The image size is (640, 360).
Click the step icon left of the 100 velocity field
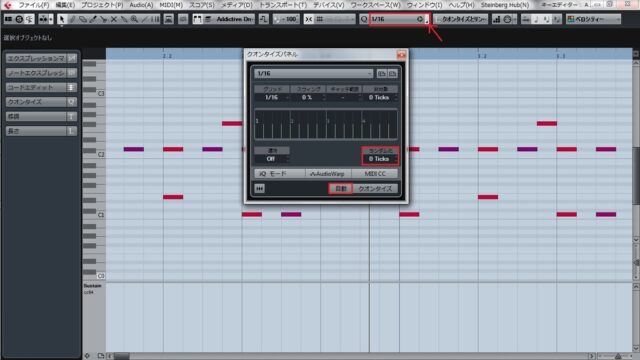(x=264, y=19)
